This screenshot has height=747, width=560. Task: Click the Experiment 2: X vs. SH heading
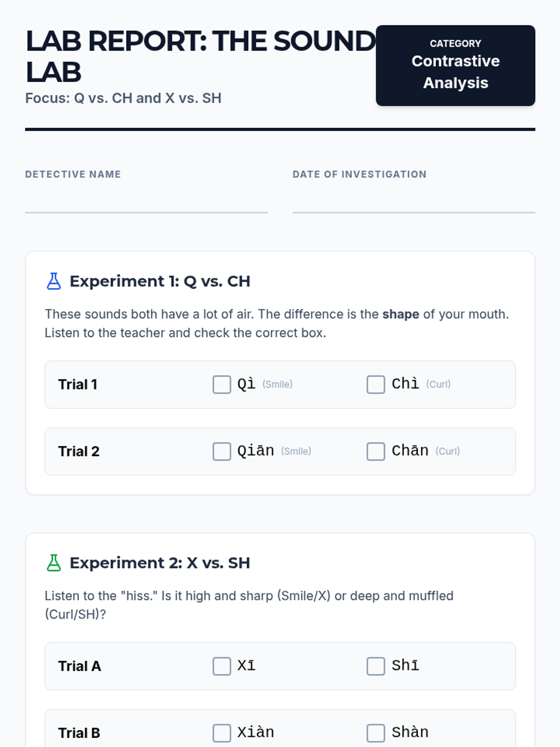160,563
